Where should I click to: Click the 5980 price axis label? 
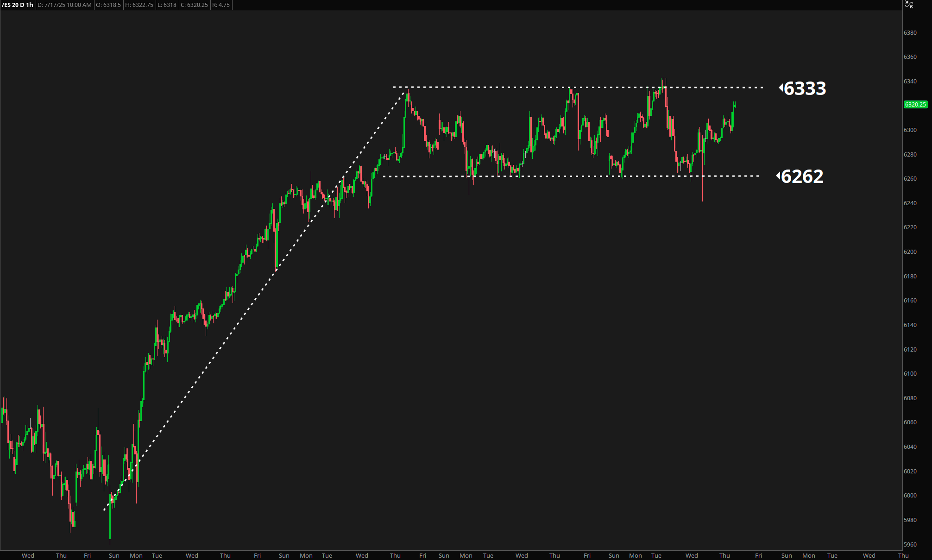pyautogui.click(x=910, y=520)
